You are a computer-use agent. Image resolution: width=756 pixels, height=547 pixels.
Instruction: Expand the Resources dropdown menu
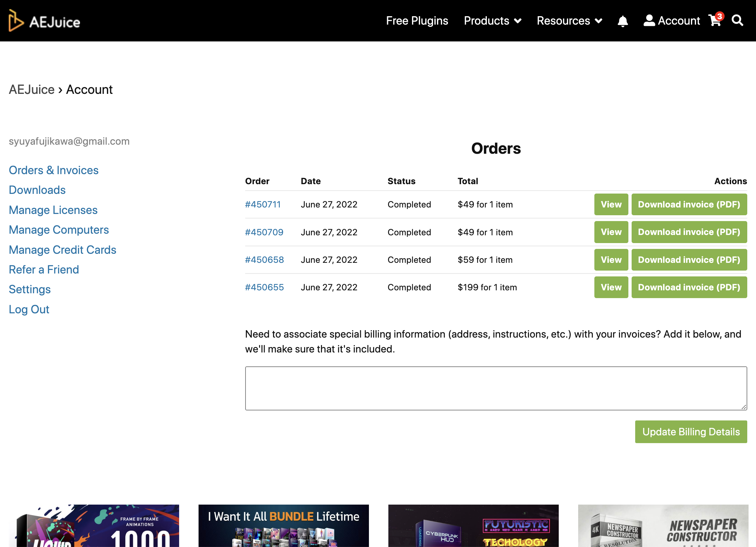coord(569,21)
